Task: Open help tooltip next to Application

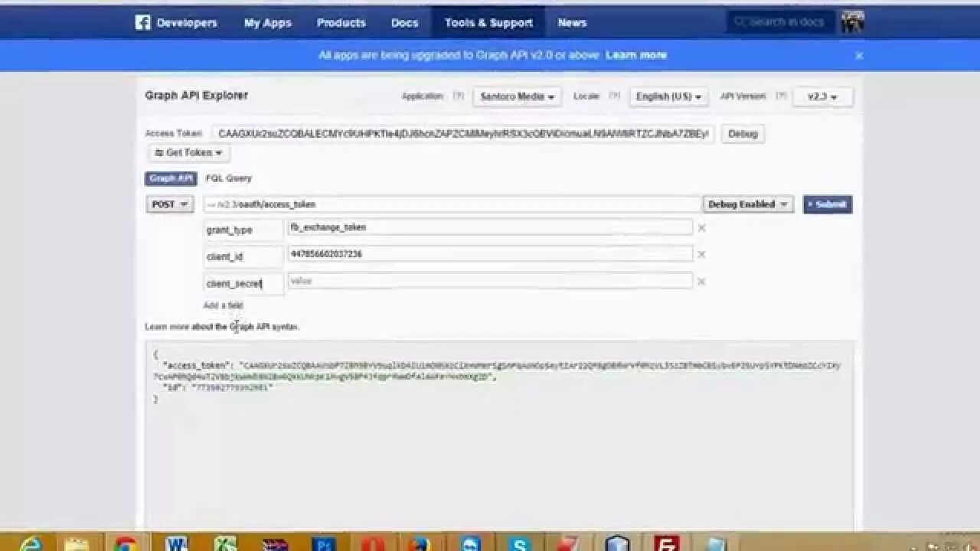Action: pos(458,96)
